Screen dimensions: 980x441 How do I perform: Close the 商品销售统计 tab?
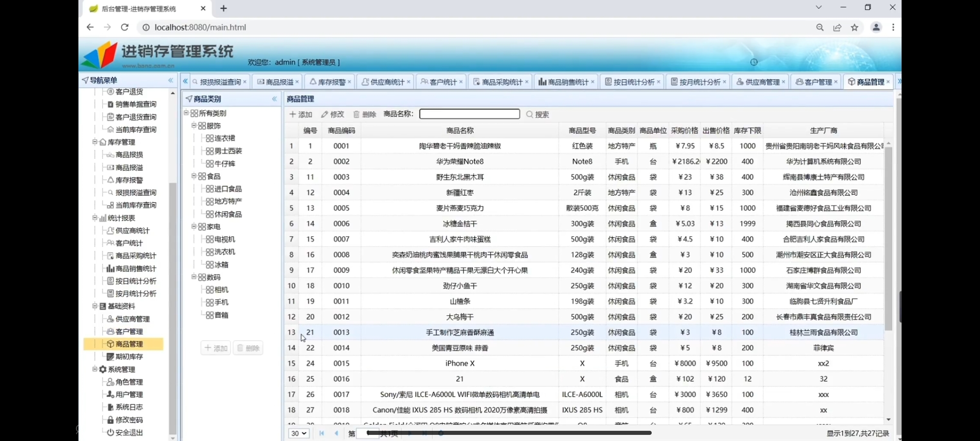pyautogui.click(x=592, y=82)
